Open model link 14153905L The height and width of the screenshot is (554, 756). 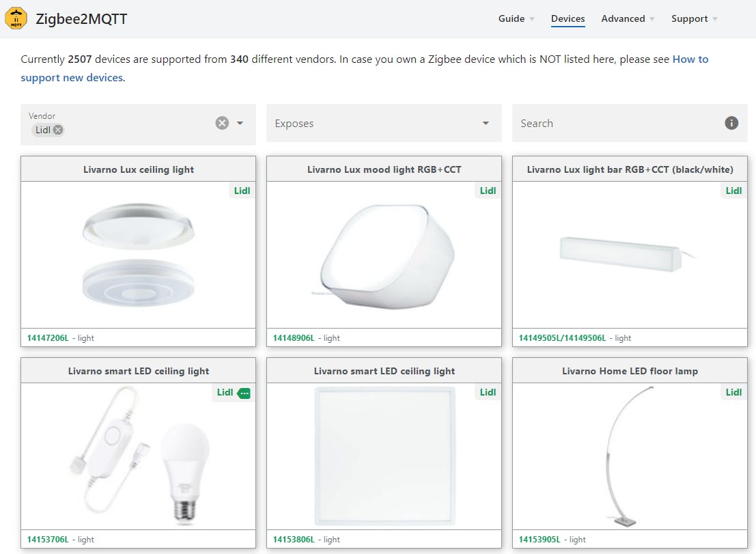point(540,540)
